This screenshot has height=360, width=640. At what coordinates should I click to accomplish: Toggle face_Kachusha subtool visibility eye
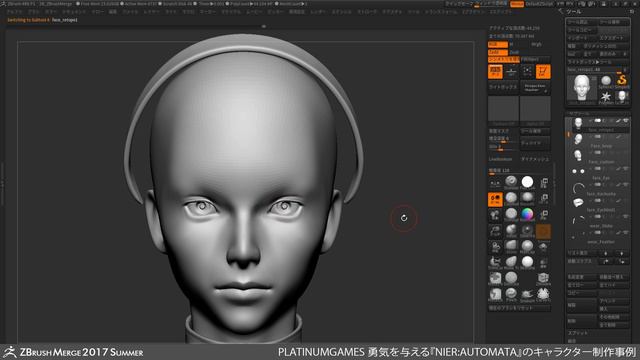[626, 184]
